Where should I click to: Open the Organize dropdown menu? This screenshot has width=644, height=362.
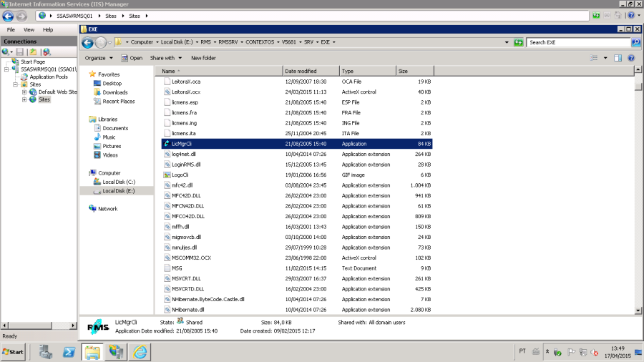99,58
